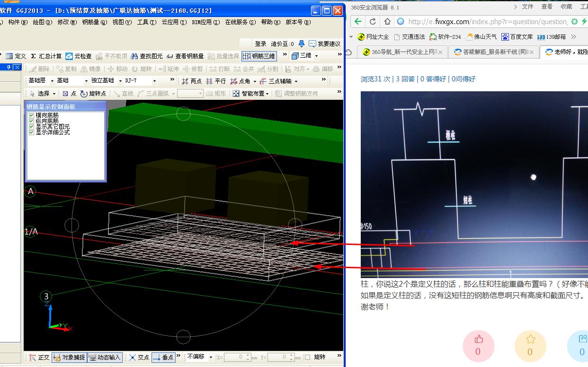Select 两点 two-point axis tool
This screenshot has height=367, width=588.
(191, 81)
